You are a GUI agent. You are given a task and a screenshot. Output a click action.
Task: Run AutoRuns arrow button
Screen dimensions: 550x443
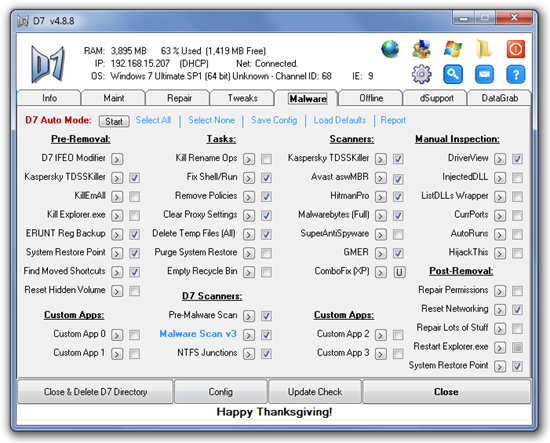500,234
